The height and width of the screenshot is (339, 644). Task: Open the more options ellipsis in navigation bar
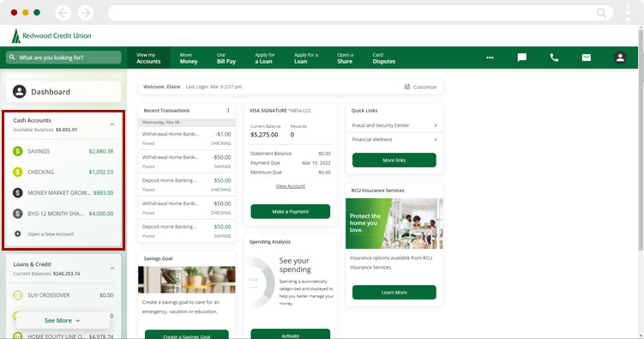(x=490, y=58)
